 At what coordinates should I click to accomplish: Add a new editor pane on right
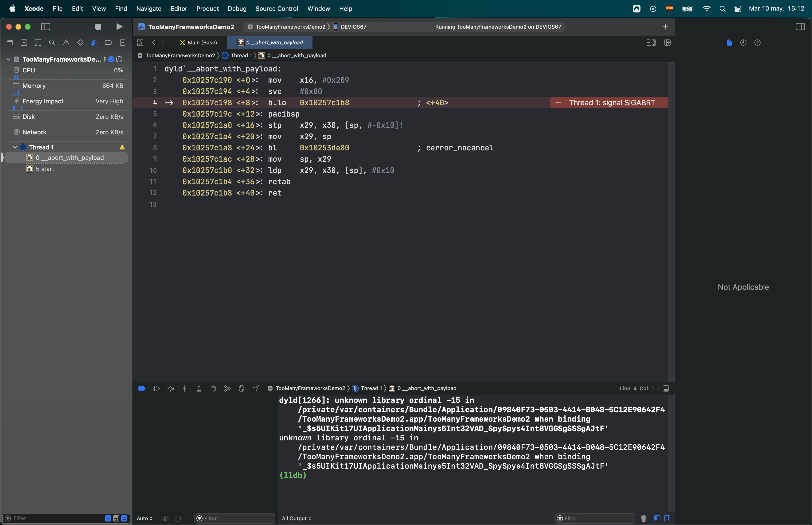click(667, 43)
